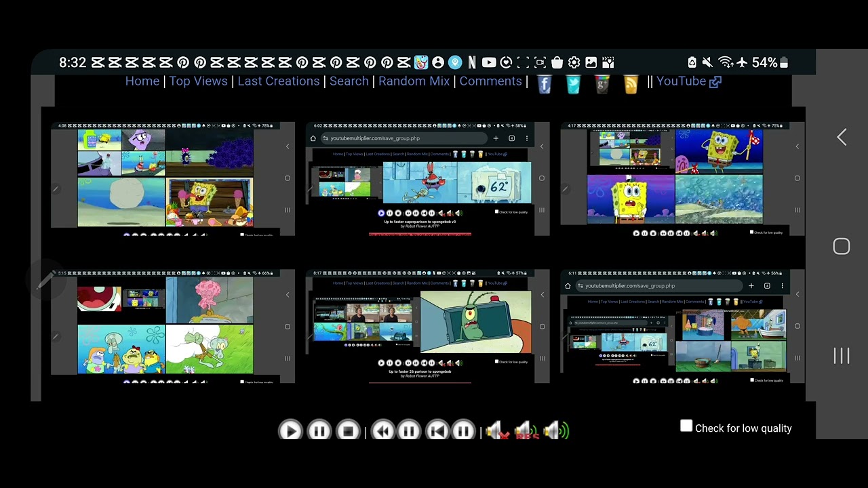The image size is (868, 488).
Task: Select the video showing SpongeBob with ice cream cones
Action: 173,179
